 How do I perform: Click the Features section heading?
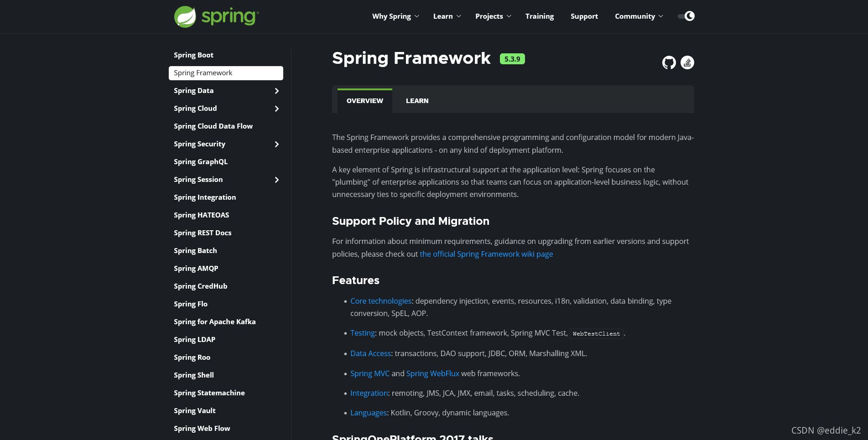pyautogui.click(x=356, y=280)
